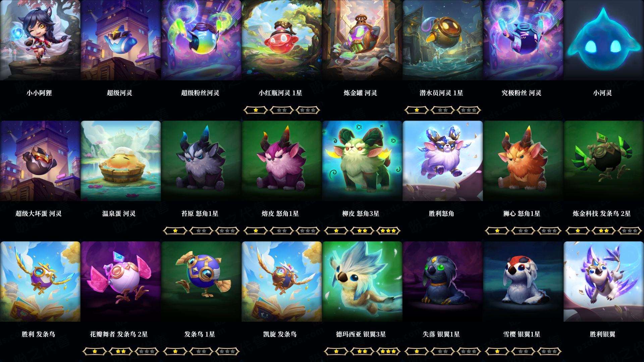Image resolution: width=644 pixels, height=362 pixels.
Task: Select one-star badge under 小红瓶河灵
Action: [x=256, y=110]
